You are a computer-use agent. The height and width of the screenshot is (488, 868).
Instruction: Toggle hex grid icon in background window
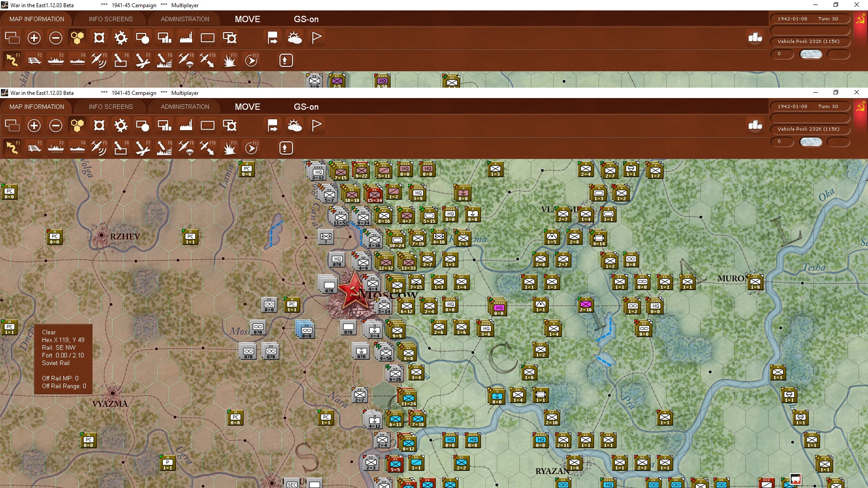[77, 38]
